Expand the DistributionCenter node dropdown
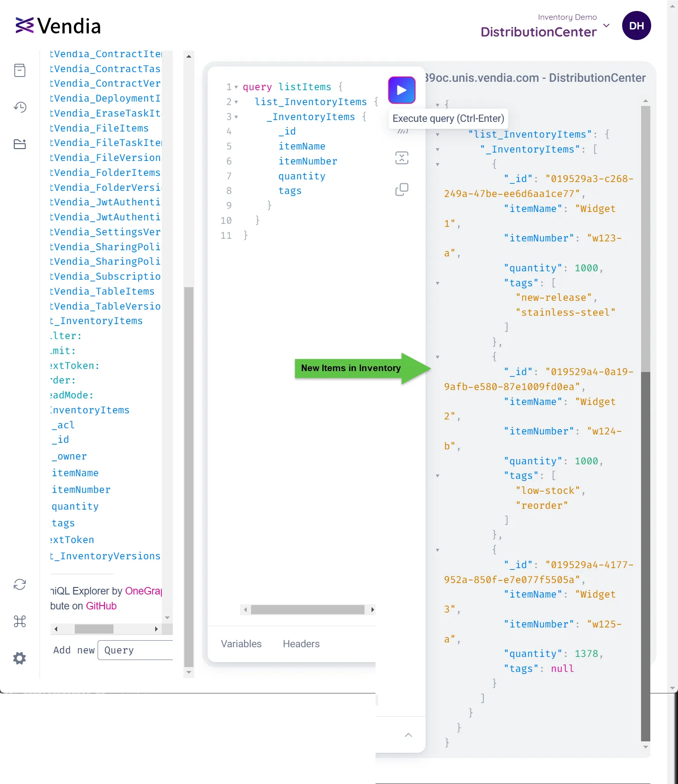 [606, 26]
